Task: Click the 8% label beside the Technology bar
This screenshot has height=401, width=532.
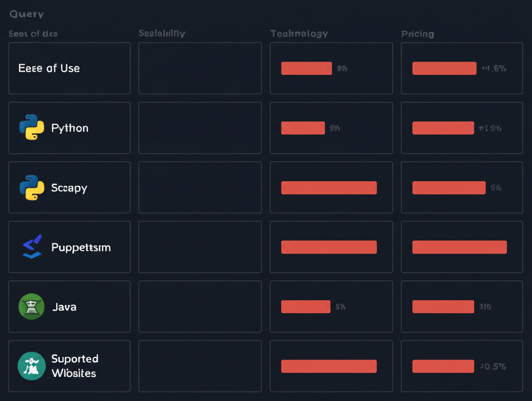Action: click(x=342, y=68)
